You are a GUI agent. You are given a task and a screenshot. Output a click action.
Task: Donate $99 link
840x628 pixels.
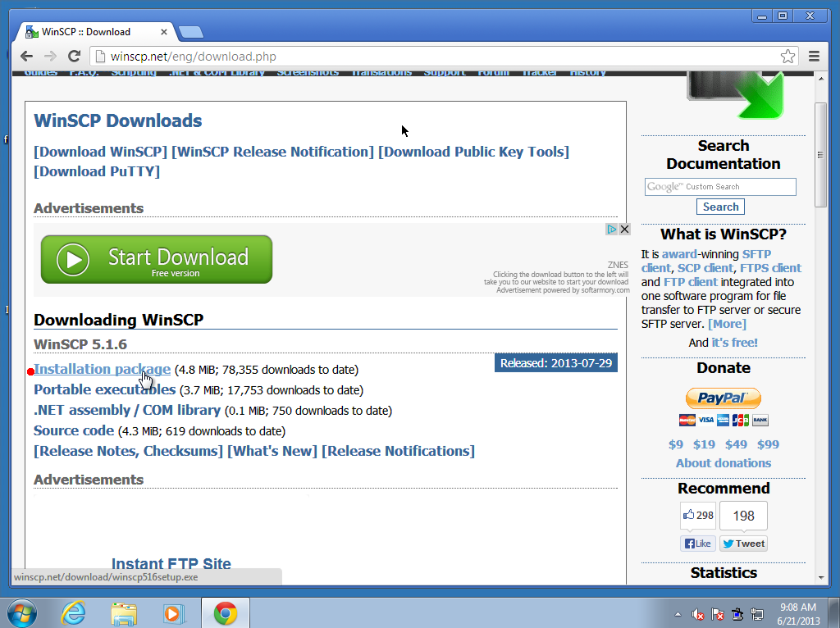pos(768,444)
